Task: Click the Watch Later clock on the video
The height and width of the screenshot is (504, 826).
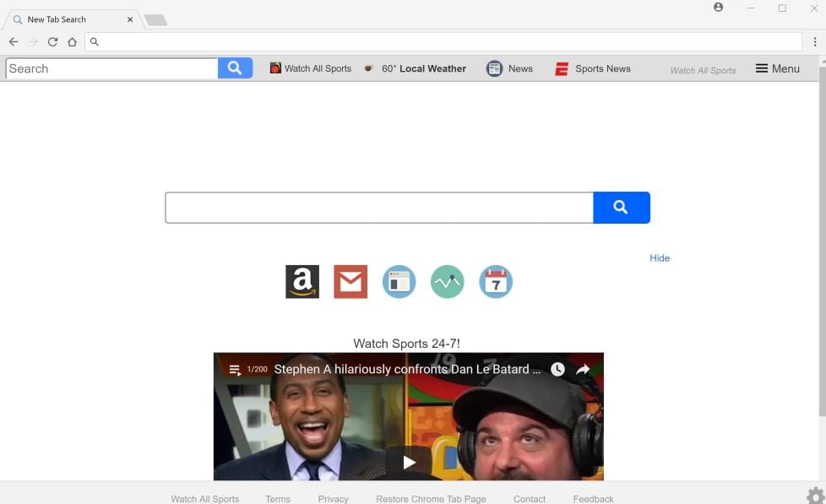Action: 557,369
